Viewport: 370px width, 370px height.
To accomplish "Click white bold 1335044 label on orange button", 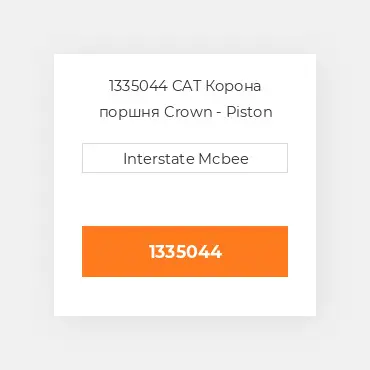I will coord(185,252).
